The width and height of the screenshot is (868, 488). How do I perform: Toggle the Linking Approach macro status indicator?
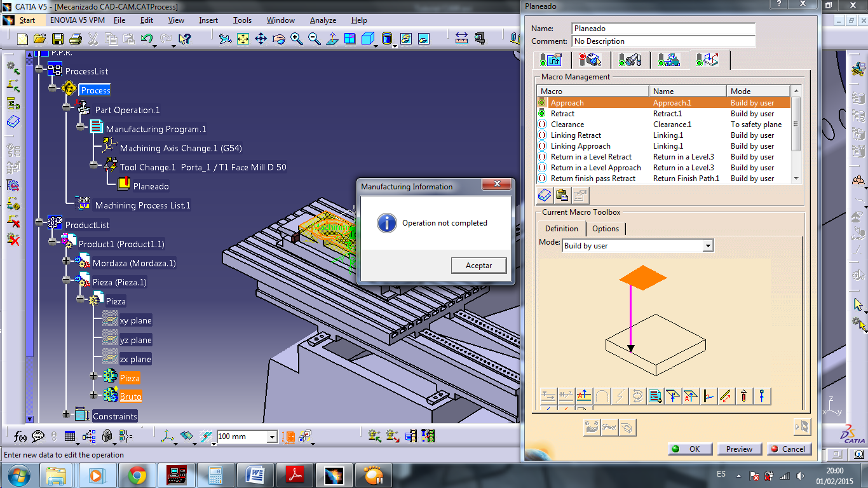[542, 146]
